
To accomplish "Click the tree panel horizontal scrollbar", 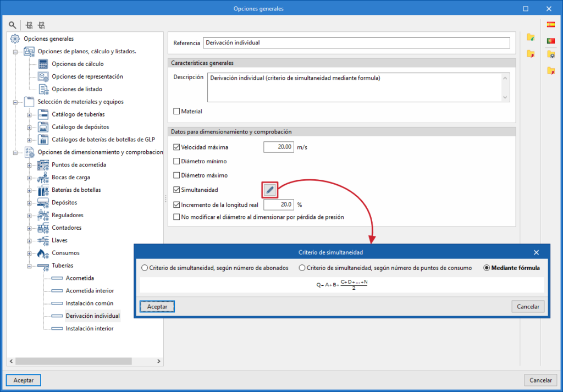I will tap(74, 361).
